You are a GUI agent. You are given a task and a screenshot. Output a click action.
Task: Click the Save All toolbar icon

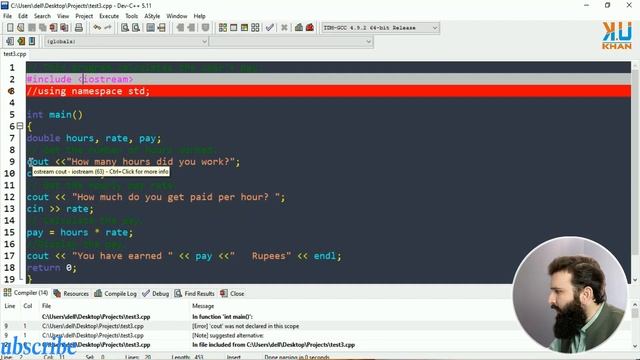point(42,28)
